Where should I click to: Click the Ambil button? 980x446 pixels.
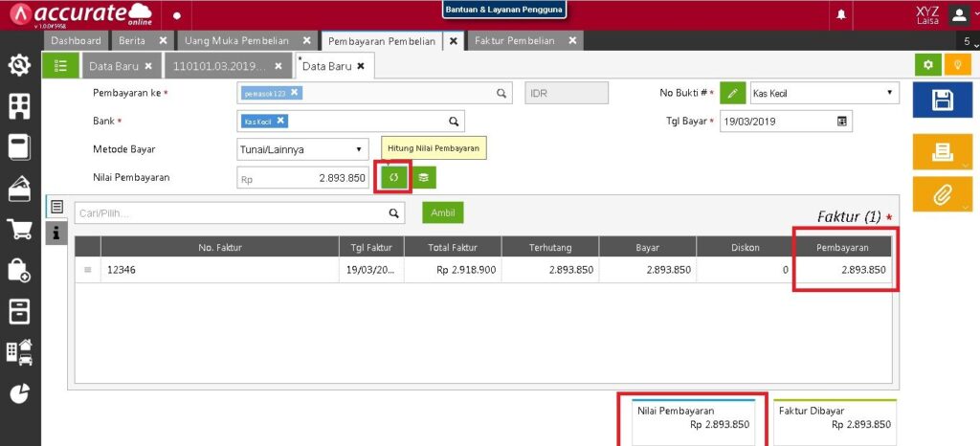pos(442,212)
